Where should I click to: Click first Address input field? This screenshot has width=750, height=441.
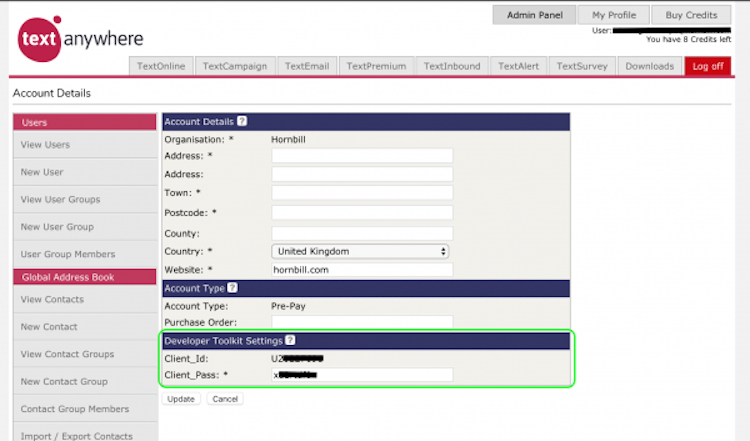(362, 155)
